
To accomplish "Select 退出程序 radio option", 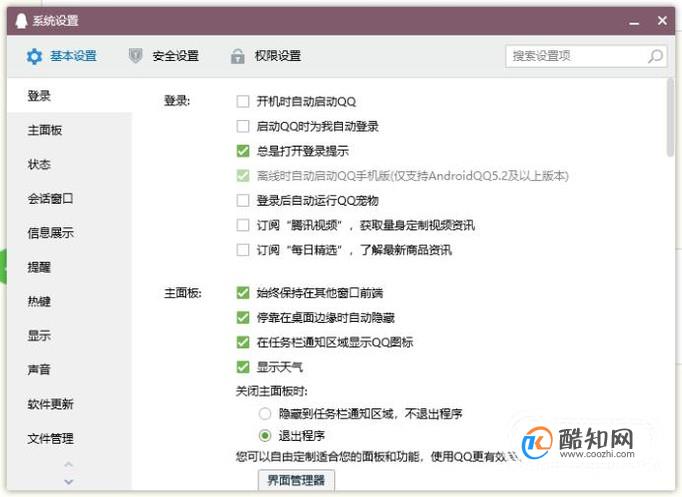I will [265, 435].
